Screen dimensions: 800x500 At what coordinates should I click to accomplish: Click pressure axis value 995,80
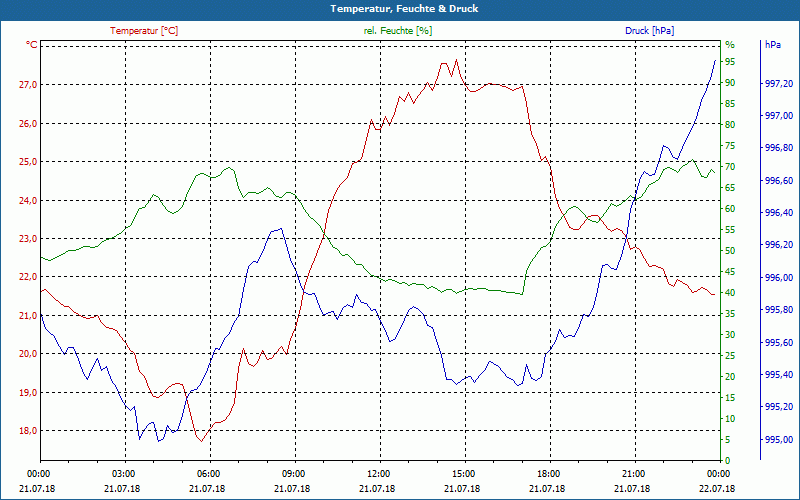coord(780,310)
